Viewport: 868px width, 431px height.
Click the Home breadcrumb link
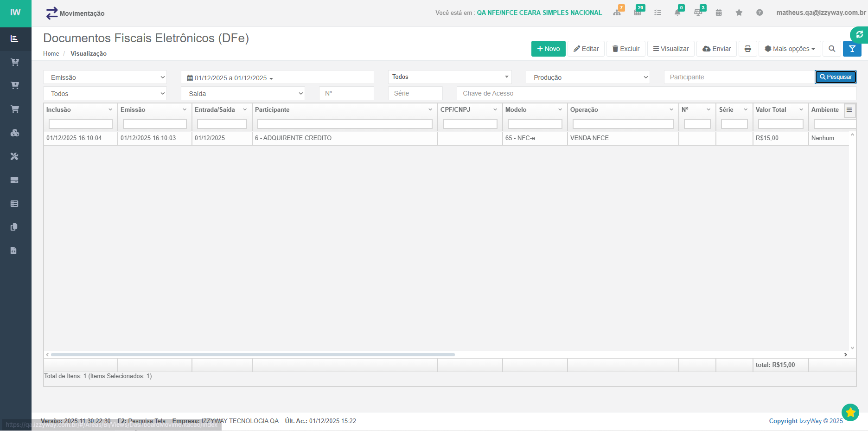click(x=51, y=54)
